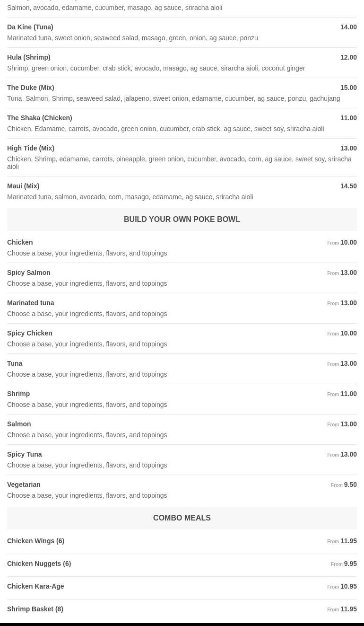Screen dimensions: 364x626
Task: Choose the Marinated tuna bowl option
Action: 31,303
